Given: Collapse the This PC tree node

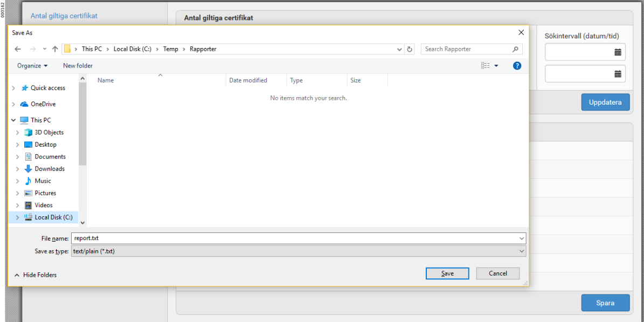Looking at the screenshot, I should point(13,120).
